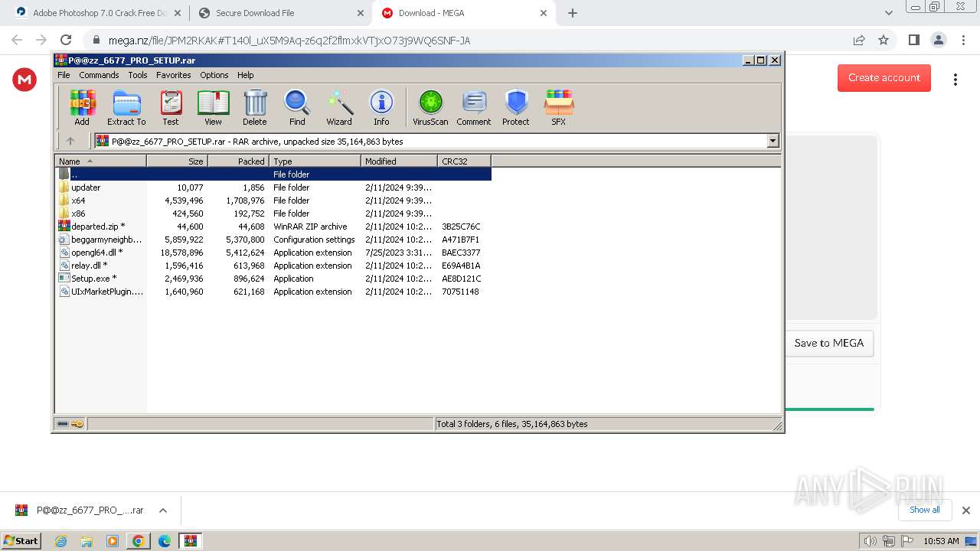Open the Commands menu
Viewport: 980px width, 551px height.
pos(99,75)
